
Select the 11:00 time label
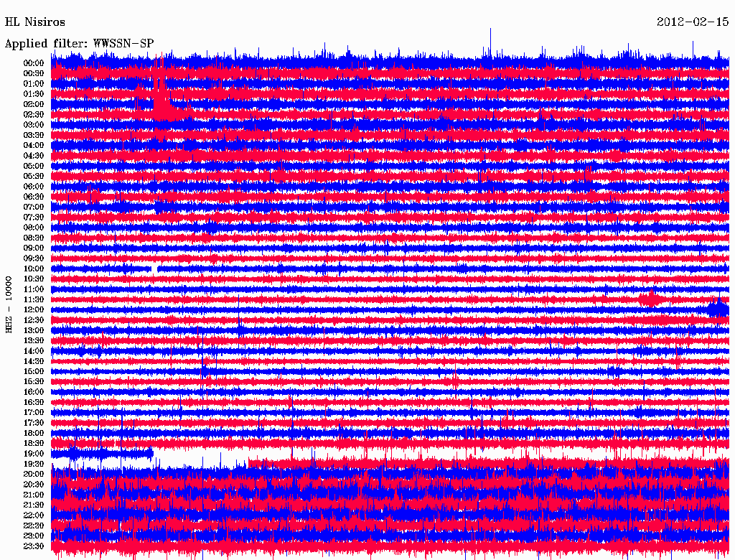click(34, 289)
